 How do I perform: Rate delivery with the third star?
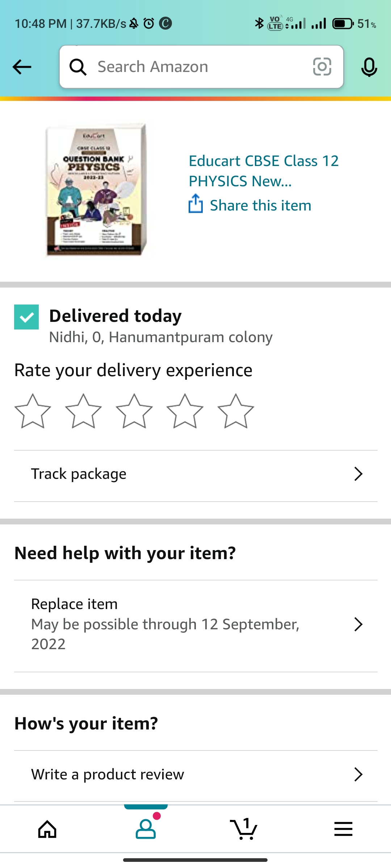pos(134,411)
